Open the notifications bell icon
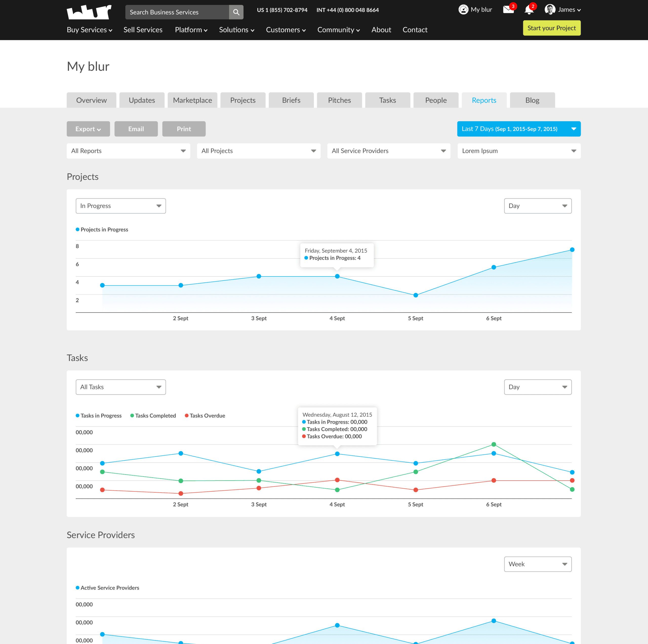The height and width of the screenshot is (644, 648). pos(529,10)
